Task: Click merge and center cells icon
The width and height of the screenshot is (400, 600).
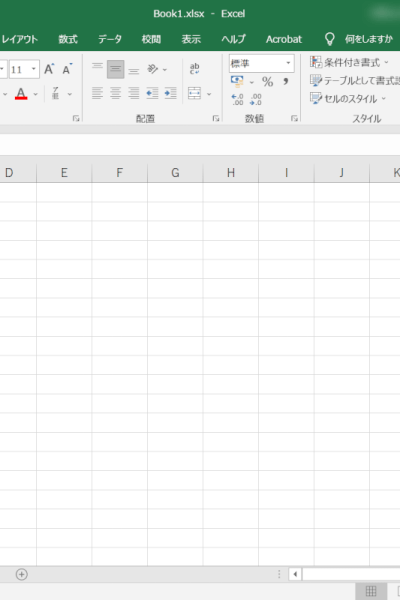Action: (194, 93)
